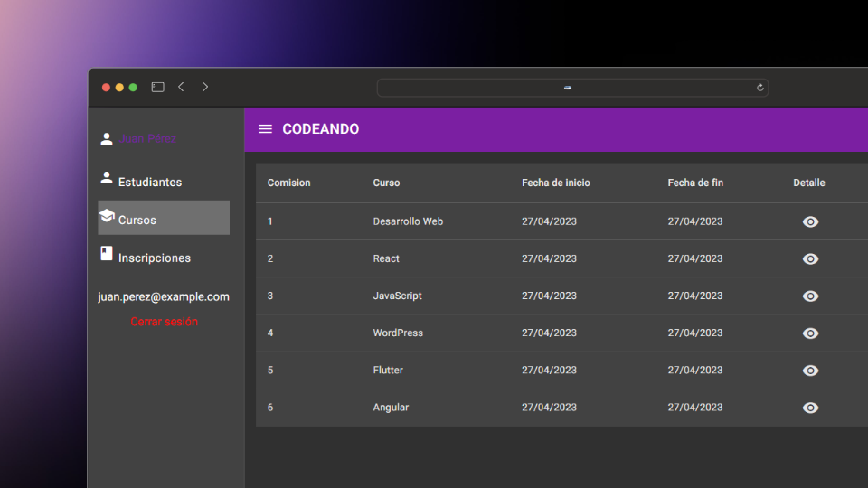
Task: Click Cerrar sesión to log out
Action: 164,322
